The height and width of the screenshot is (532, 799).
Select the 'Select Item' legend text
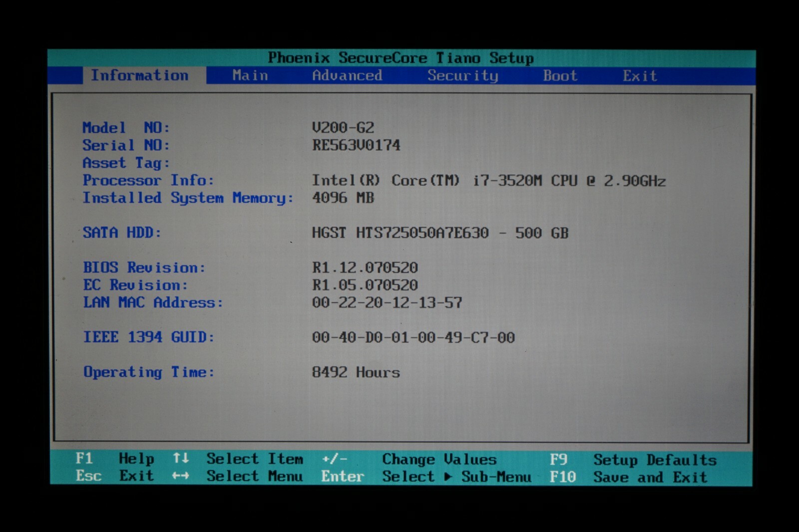[x=255, y=459]
